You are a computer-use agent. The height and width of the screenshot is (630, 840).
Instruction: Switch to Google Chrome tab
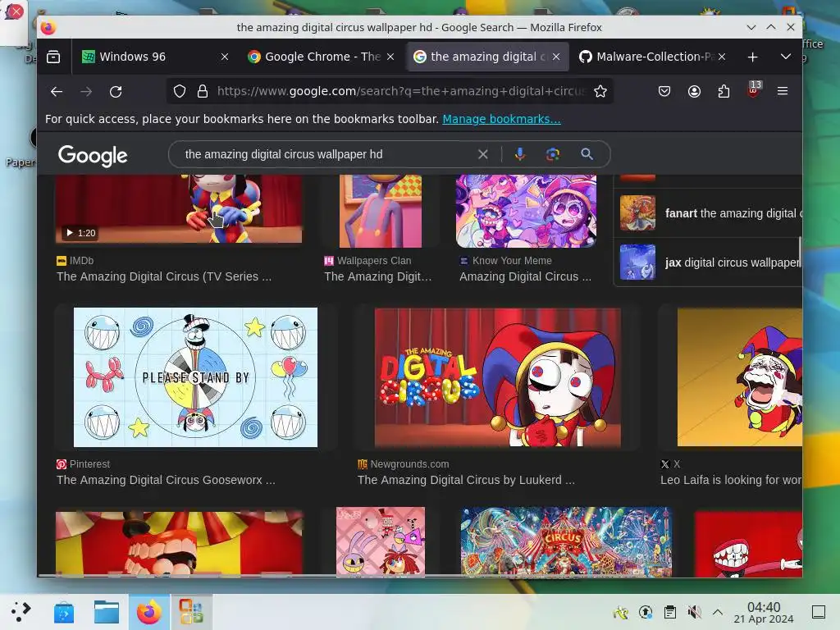point(322,57)
